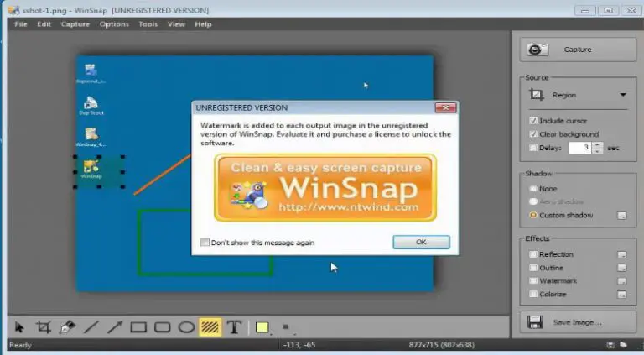Toggle Include cursor checkbox
This screenshot has height=355, width=644.
(x=533, y=120)
